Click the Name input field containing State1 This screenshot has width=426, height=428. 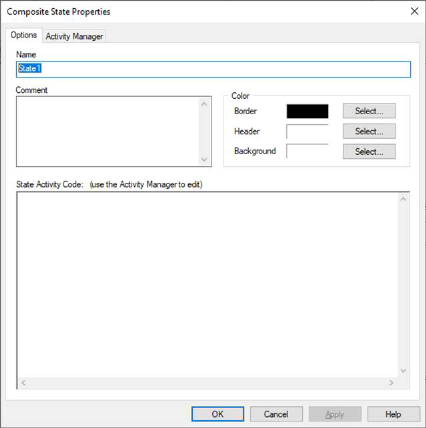pos(213,69)
